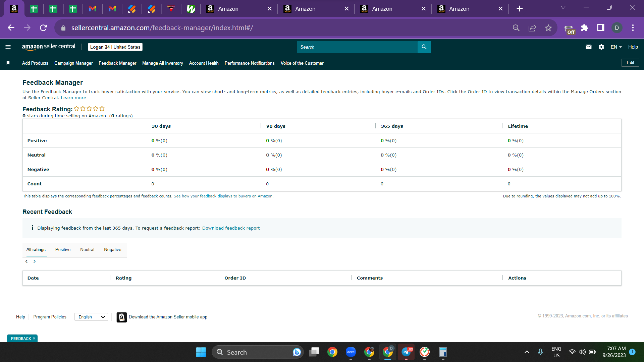Open Voice of the Customer

pyautogui.click(x=302, y=63)
